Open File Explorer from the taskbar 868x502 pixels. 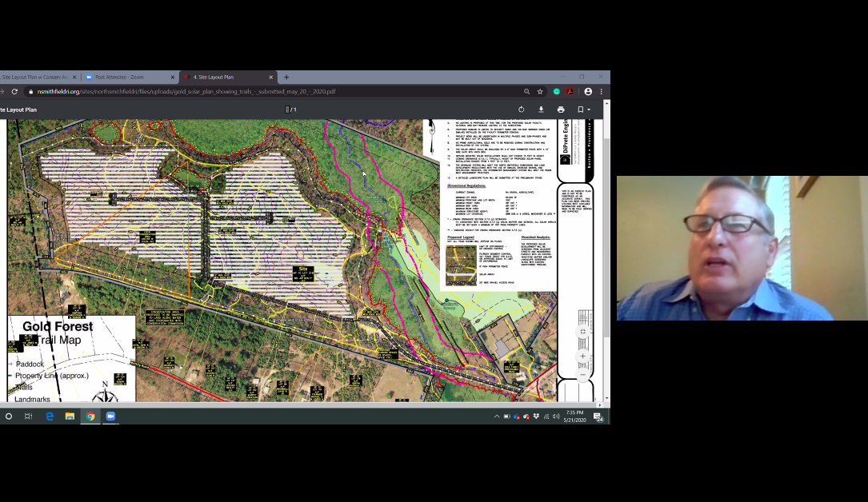[70, 416]
